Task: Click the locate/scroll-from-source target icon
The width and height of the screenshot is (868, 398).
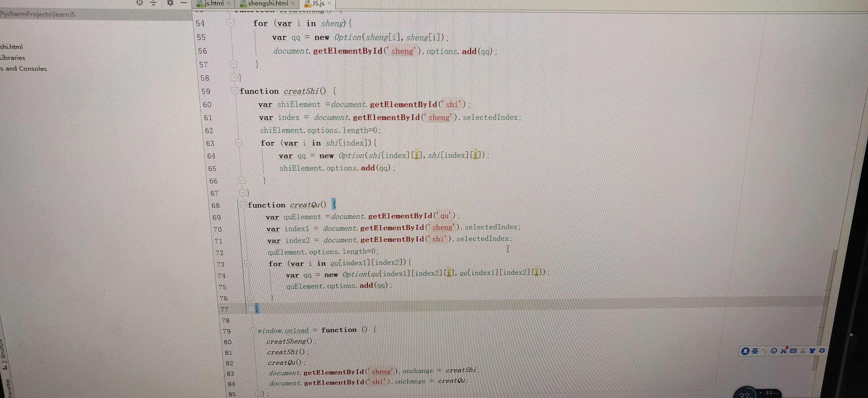Action: coord(140,3)
